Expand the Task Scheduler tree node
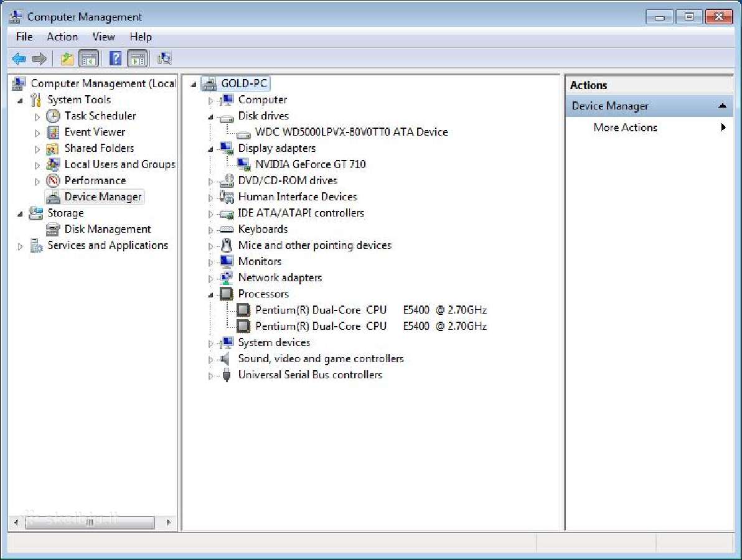Image resolution: width=742 pixels, height=560 pixels. (37, 117)
